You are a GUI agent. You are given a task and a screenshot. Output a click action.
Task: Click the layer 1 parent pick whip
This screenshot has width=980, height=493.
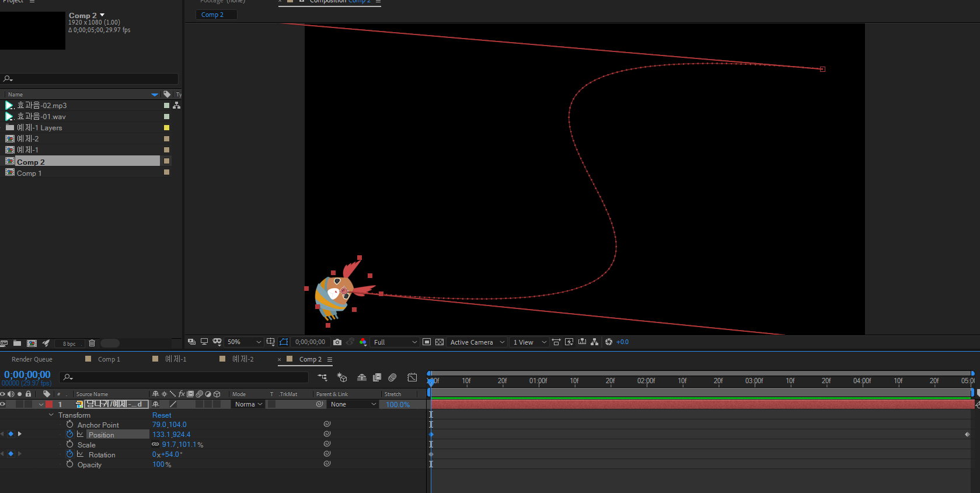(320, 404)
